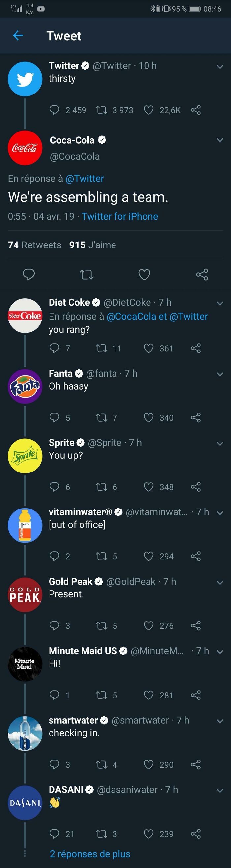This screenshot has width=231, height=868.
Task: Share the Coca-Cola tweet
Action: [x=201, y=275]
